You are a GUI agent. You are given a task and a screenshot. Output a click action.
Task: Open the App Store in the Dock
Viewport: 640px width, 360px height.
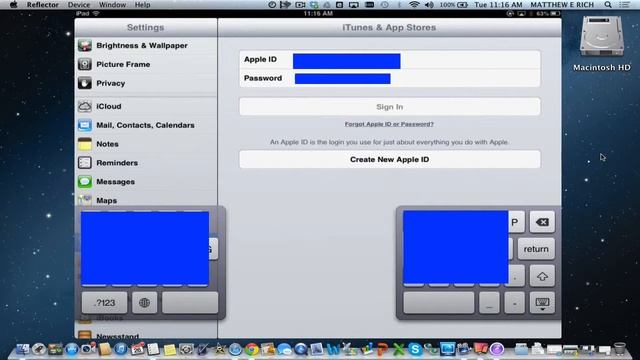point(72,349)
